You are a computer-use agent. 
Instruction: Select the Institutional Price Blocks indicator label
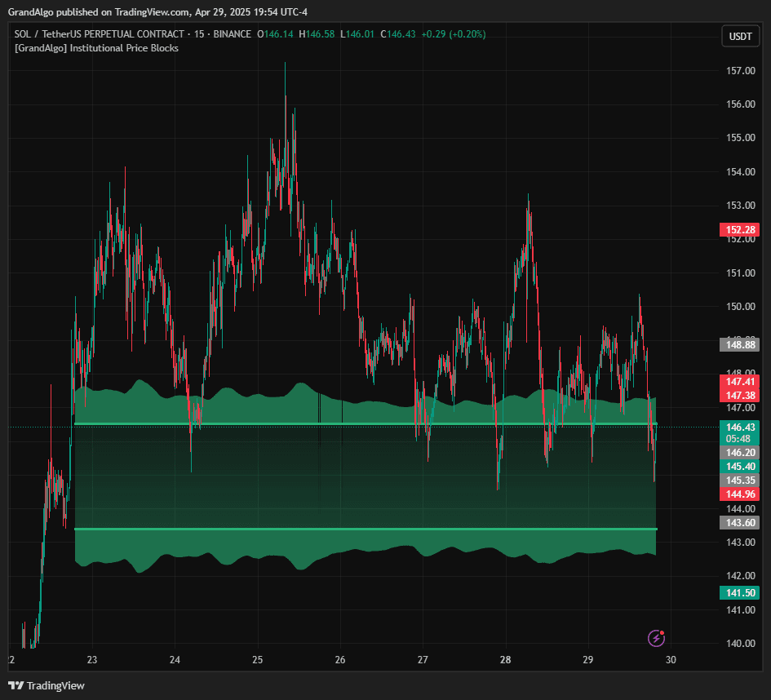click(96, 48)
